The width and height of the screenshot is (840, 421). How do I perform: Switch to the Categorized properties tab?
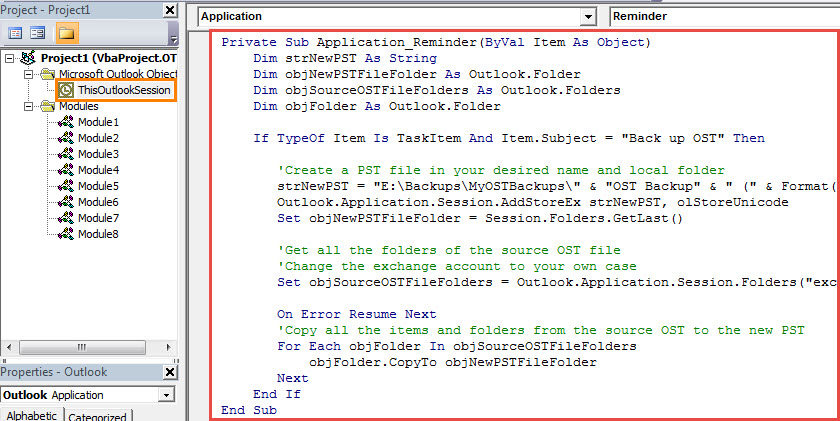98,417
